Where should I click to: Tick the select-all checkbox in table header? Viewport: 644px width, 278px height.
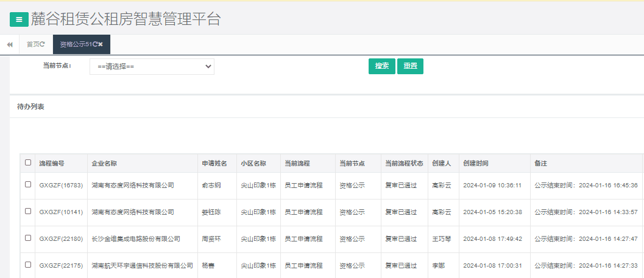[28, 162]
